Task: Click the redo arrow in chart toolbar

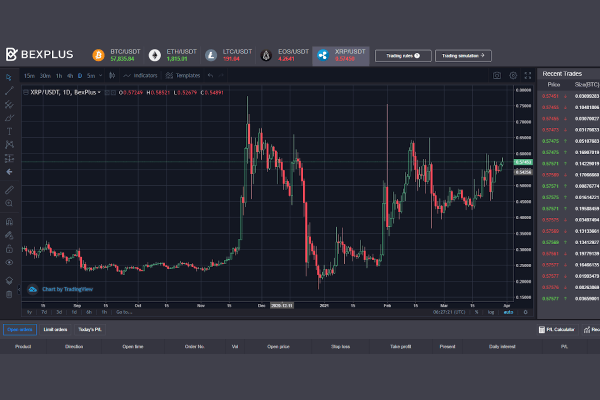Action: pos(221,75)
